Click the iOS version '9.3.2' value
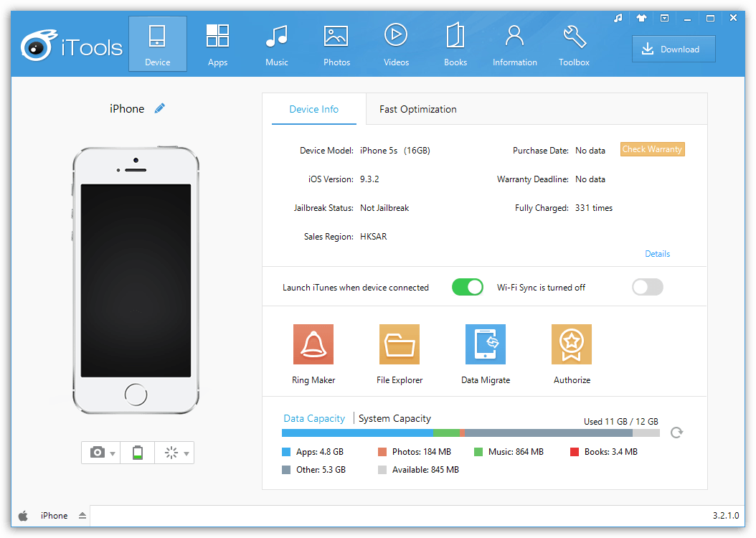 369,179
